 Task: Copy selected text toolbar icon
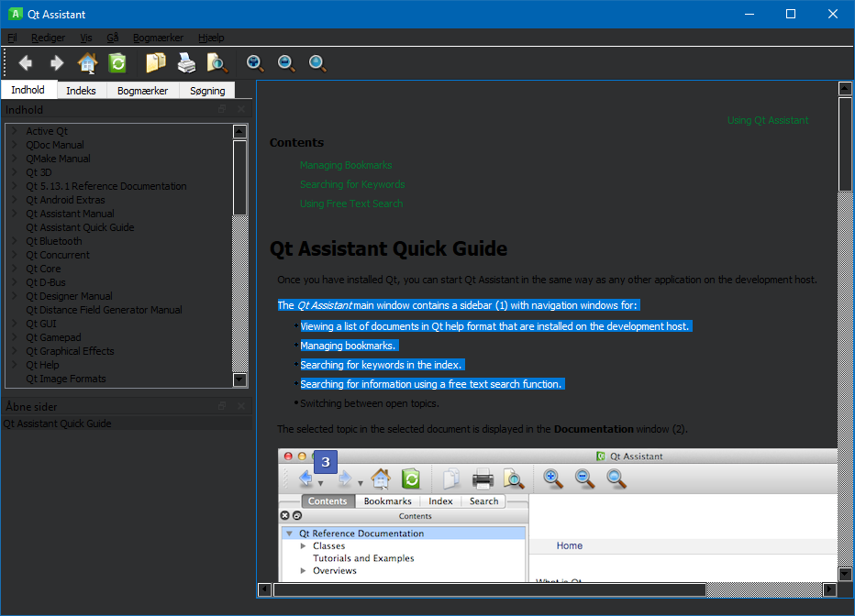click(x=155, y=63)
